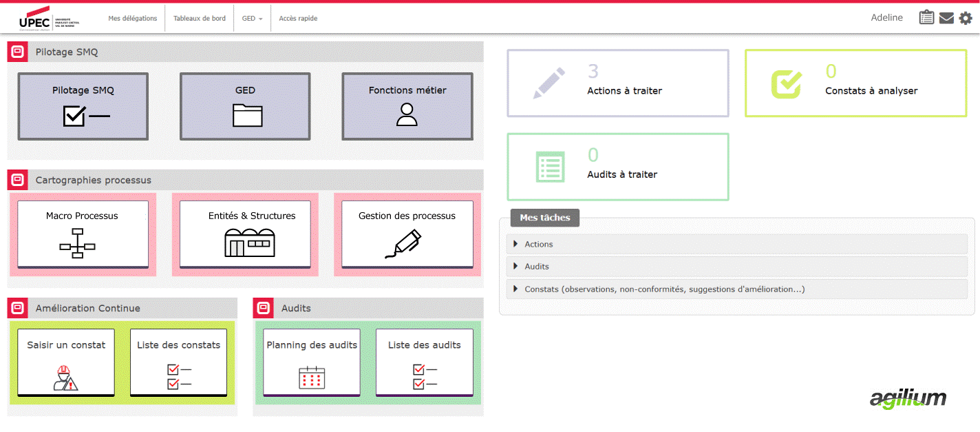Open the Saisir un constat worker icon
Screen dimensions: 980x432
click(x=65, y=378)
